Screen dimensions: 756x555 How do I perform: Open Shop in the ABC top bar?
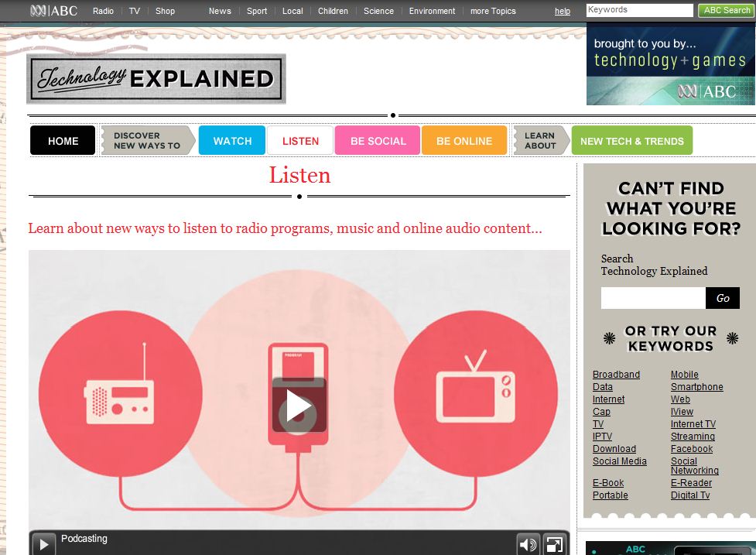pos(165,11)
